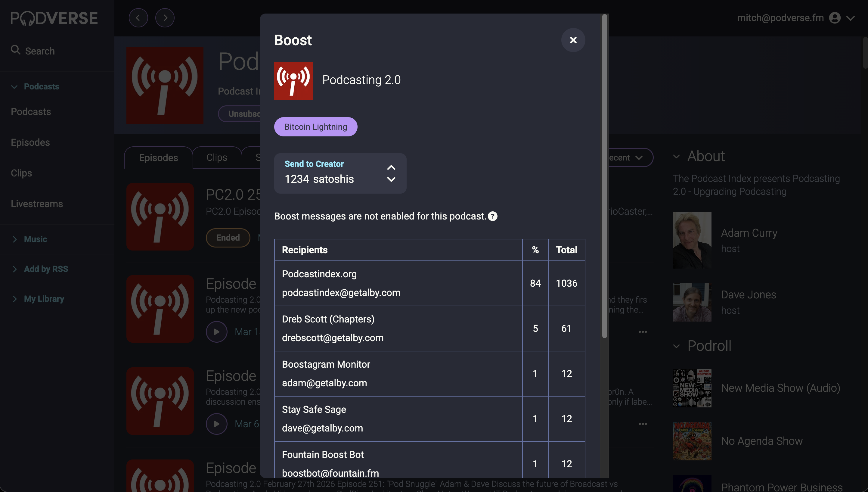Play the Mar 6 episode
The image size is (868, 492).
[x=216, y=424]
